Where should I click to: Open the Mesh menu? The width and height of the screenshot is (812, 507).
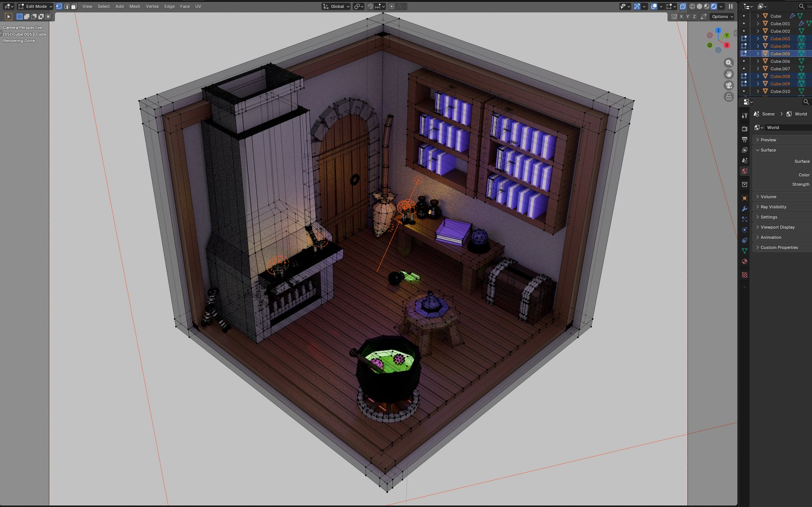pyautogui.click(x=135, y=7)
